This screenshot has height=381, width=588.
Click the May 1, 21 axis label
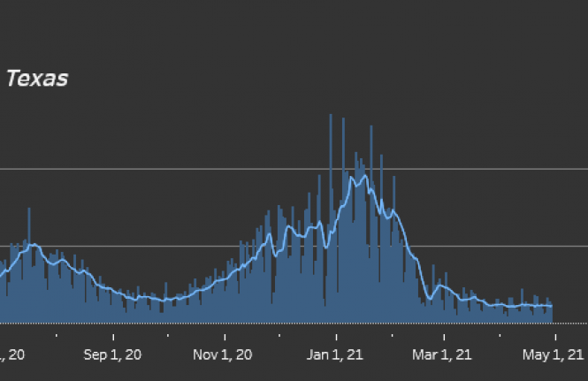coord(554,354)
